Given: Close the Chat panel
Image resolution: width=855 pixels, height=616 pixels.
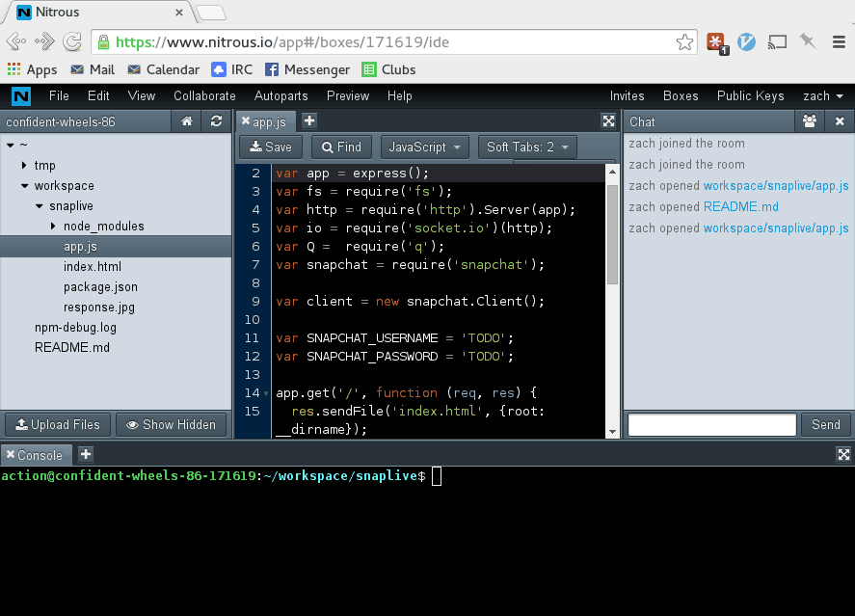Looking at the screenshot, I should 840,121.
